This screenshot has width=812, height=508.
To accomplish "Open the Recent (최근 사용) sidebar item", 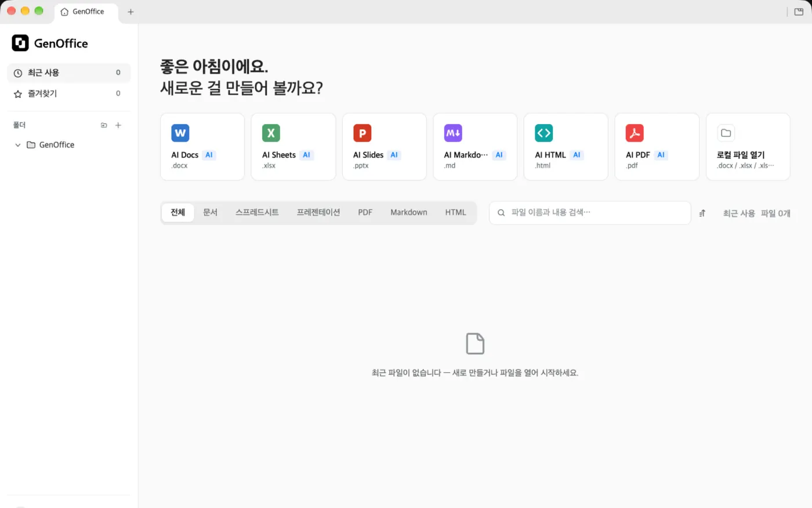I will [x=68, y=72].
